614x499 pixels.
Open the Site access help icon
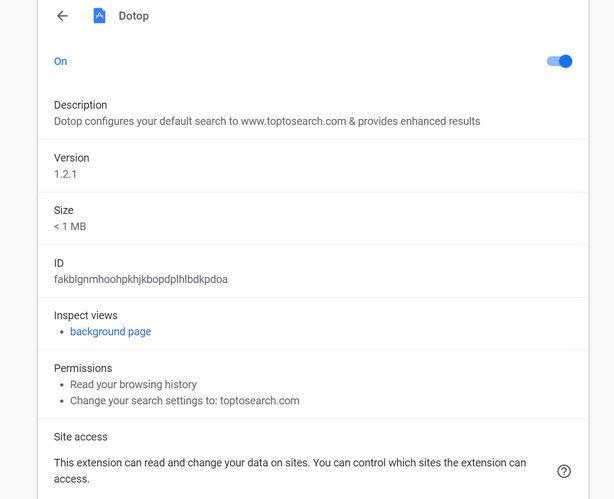(564, 471)
